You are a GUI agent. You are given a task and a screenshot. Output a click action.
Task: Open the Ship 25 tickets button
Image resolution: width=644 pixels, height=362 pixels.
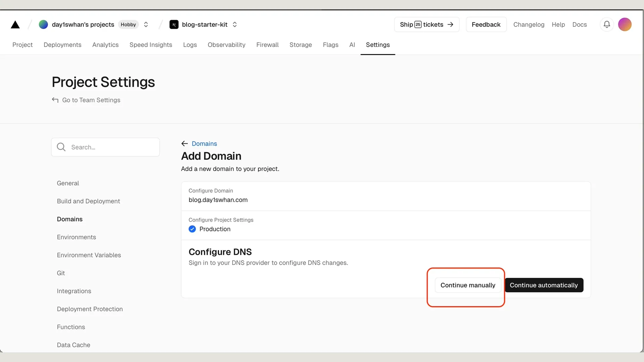coord(427,24)
